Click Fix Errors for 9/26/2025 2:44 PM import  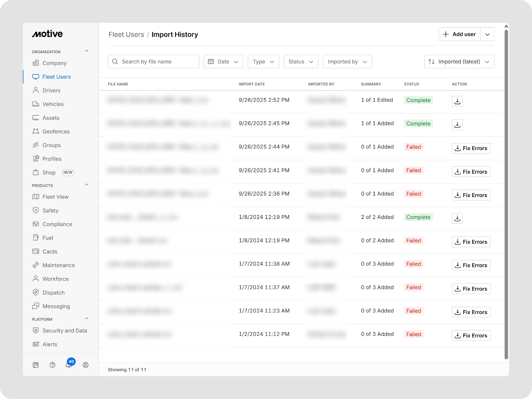pos(471,148)
